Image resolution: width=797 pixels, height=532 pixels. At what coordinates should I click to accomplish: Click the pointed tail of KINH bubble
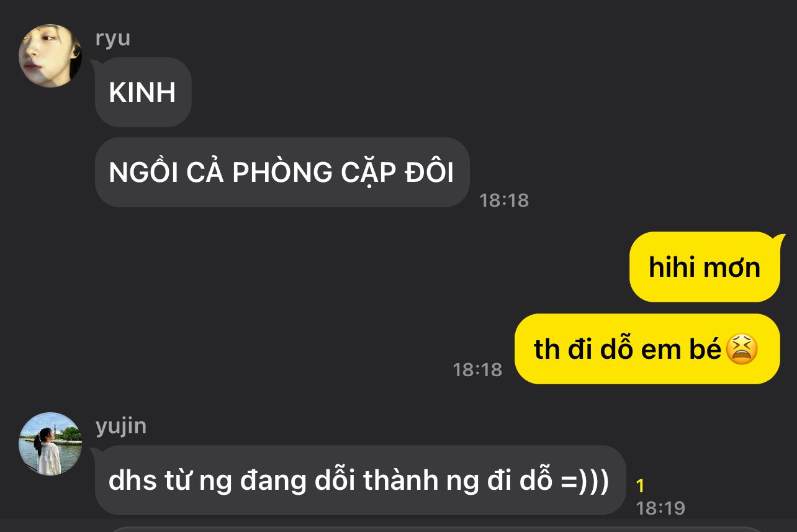coord(96,64)
